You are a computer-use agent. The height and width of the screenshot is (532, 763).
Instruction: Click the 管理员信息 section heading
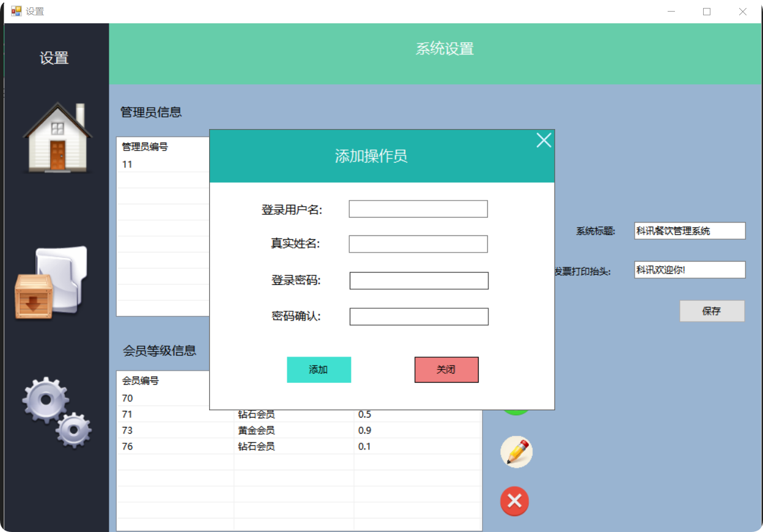151,112
